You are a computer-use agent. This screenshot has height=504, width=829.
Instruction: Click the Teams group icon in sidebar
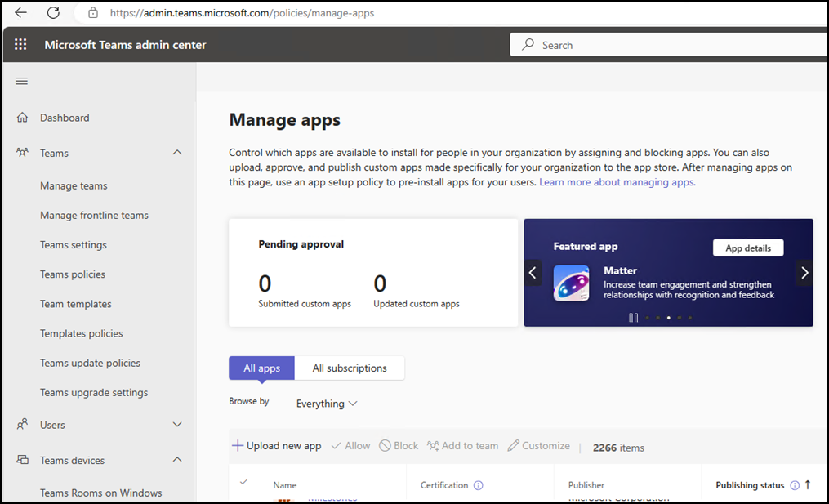22,153
